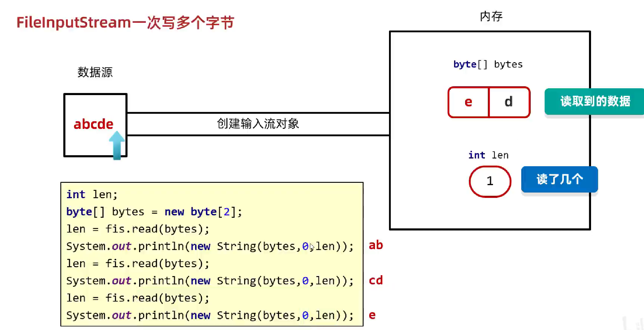
Task: Click the int len label in memory
Action: (488, 155)
